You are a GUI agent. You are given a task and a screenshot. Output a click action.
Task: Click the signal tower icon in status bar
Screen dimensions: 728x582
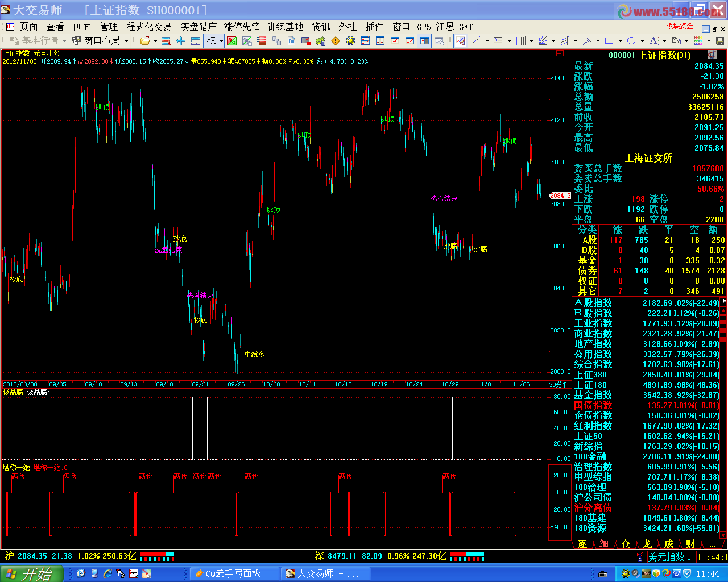point(640,557)
